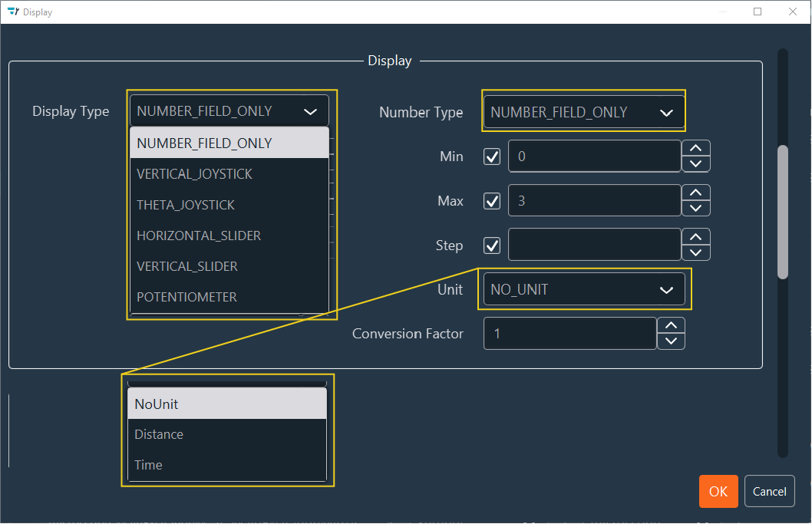Increase the Step value with up arrow
The height and width of the screenshot is (524, 812).
coord(695,237)
